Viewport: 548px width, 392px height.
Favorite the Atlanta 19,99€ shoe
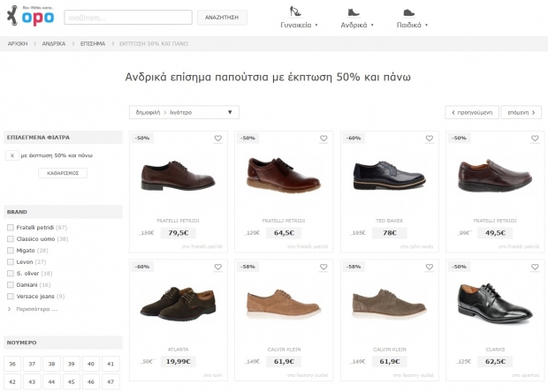point(218,267)
